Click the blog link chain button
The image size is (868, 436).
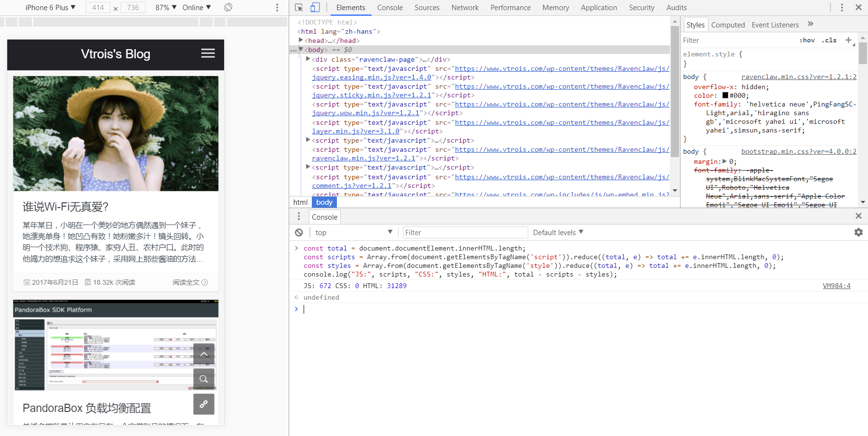pyautogui.click(x=204, y=404)
